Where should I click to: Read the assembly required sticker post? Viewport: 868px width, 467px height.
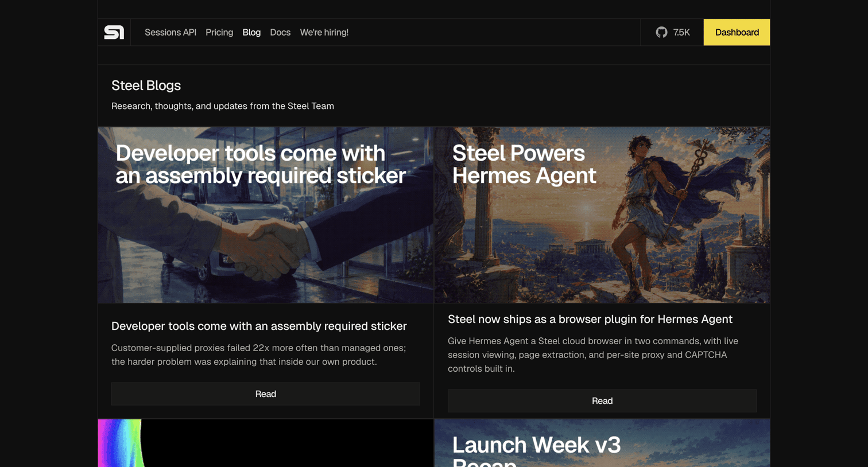[x=266, y=394]
